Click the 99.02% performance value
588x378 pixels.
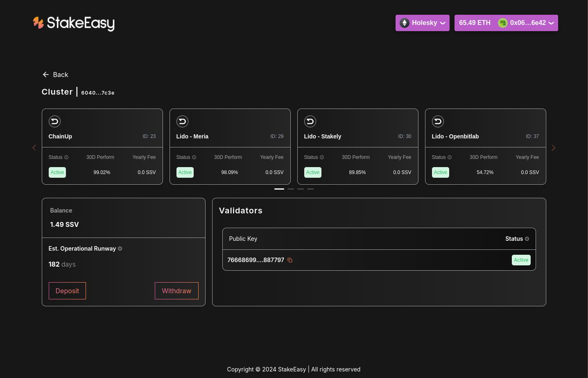[102, 172]
